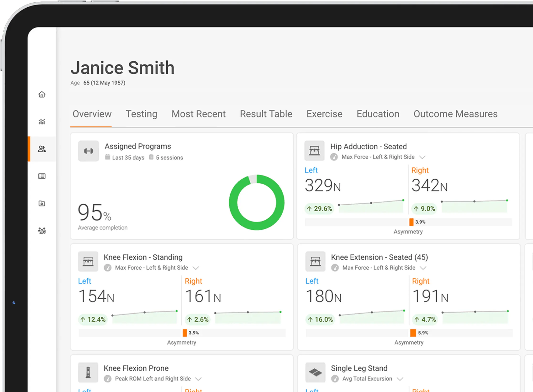Click the Hip Adduction asymmetry orange marker
The image size is (533, 392).
411,222
